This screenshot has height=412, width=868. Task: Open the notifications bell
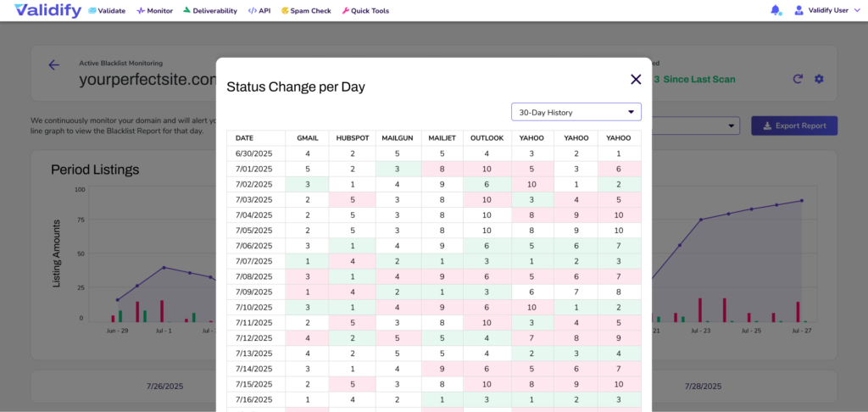tap(776, 11)
